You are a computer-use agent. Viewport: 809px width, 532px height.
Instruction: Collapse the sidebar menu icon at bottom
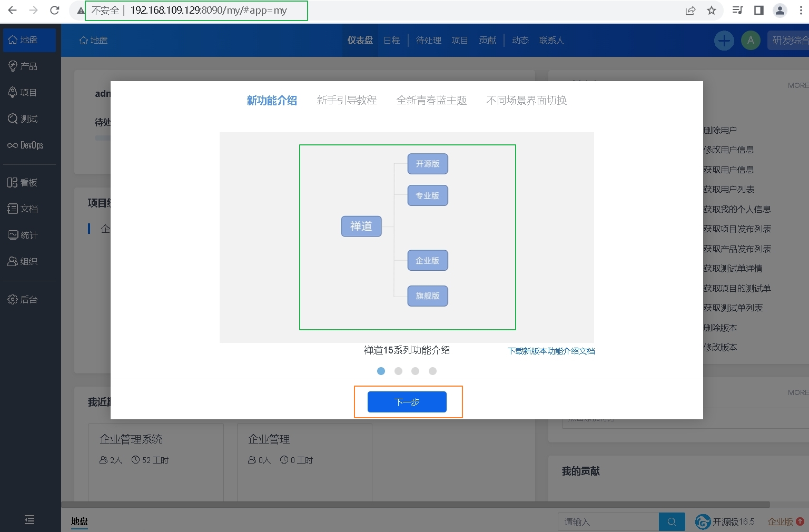(x=29, y=520)
